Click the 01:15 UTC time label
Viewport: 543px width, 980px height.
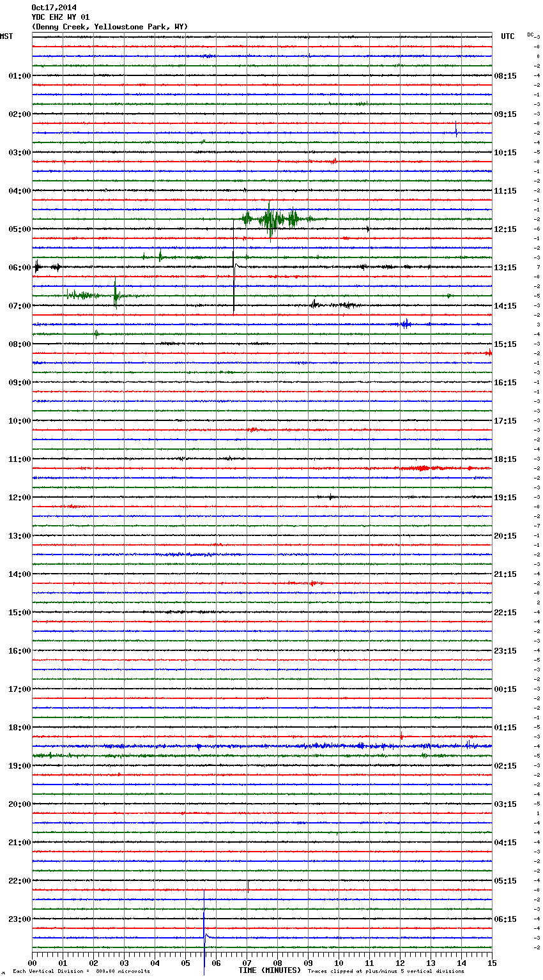(505, 728)
